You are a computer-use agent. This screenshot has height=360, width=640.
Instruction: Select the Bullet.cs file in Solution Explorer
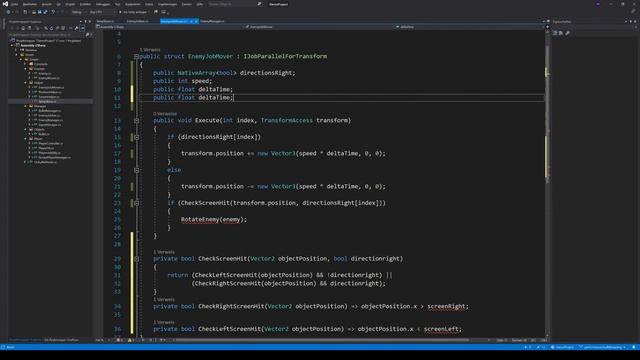click(44, 134)
